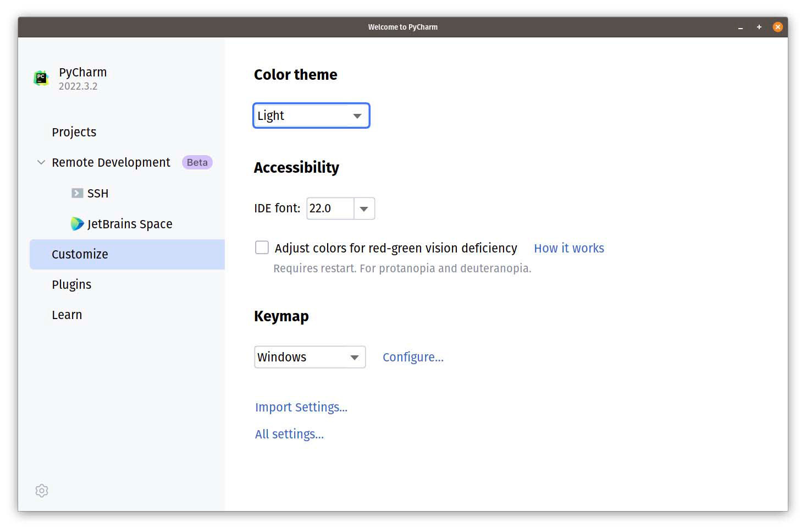Screen dimensions: 812x527
Task: Click the PyCharm logo icon
Action: coord(41,78)
